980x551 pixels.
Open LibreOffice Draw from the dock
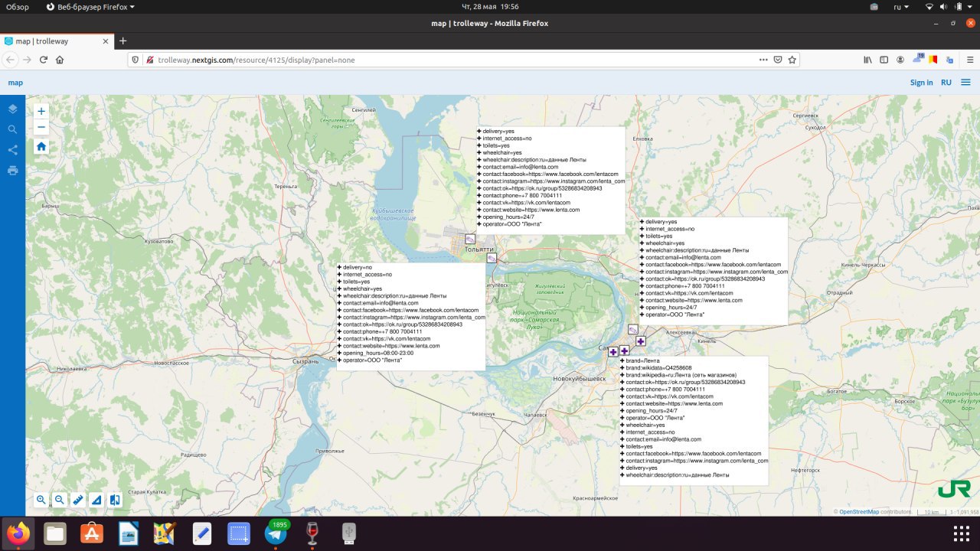tap(129, 533)
